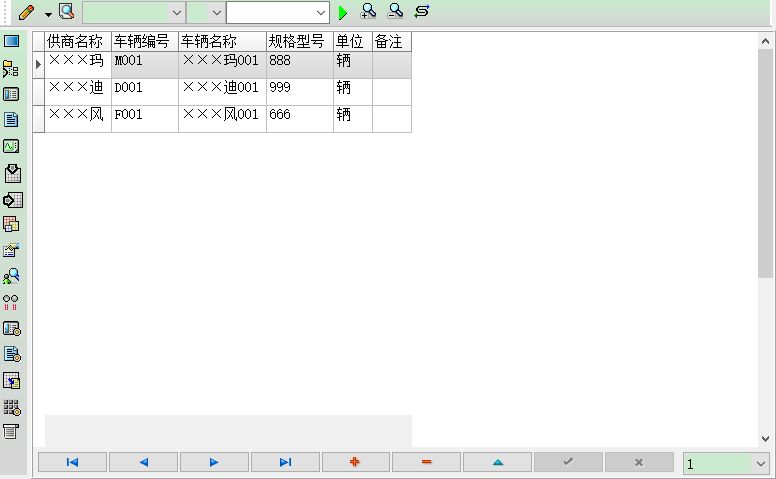The width and height of the screenshot is (776, 479).
Task: Click the grey checkmark post button
Action: (x=568, y=462)
